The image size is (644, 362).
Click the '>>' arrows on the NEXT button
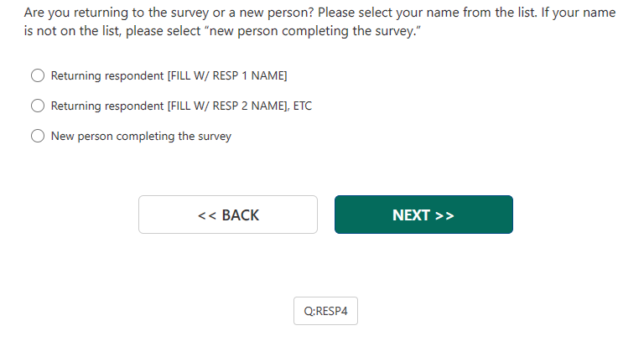(x=444, y=215)
